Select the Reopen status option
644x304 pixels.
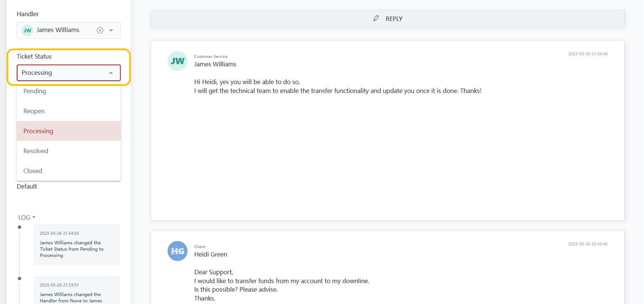tap(34, 111)
